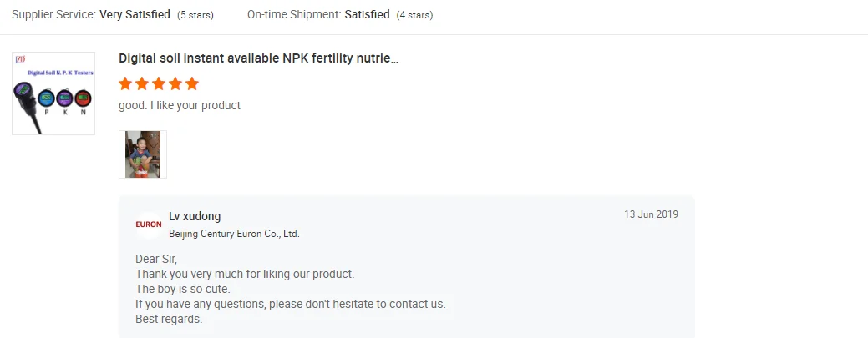Viewport: 868px width, 338px height.
Task: Click the (5 stars) label
Action: coord(196,15)
